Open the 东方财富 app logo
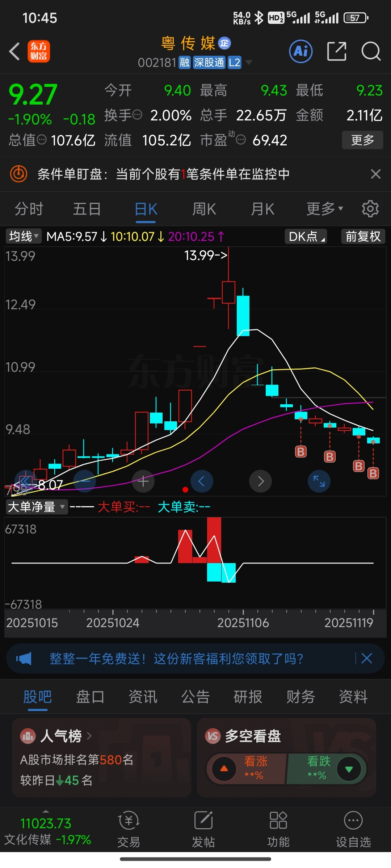This screenshot has height=868, width=391. click(39, 51)
